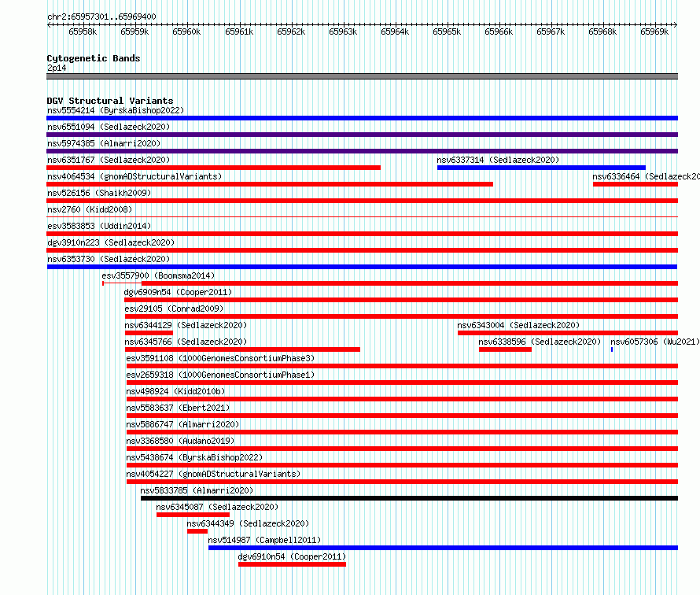Open nsv4054227 (gnomADStructuralVariants) label
Screen dimensions: 700x595
click(x=213, y=474)
